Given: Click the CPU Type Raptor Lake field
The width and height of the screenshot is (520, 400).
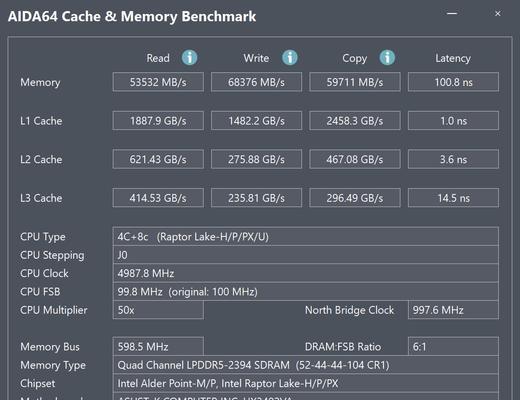Looking at the screenshot, I should 306,237.
